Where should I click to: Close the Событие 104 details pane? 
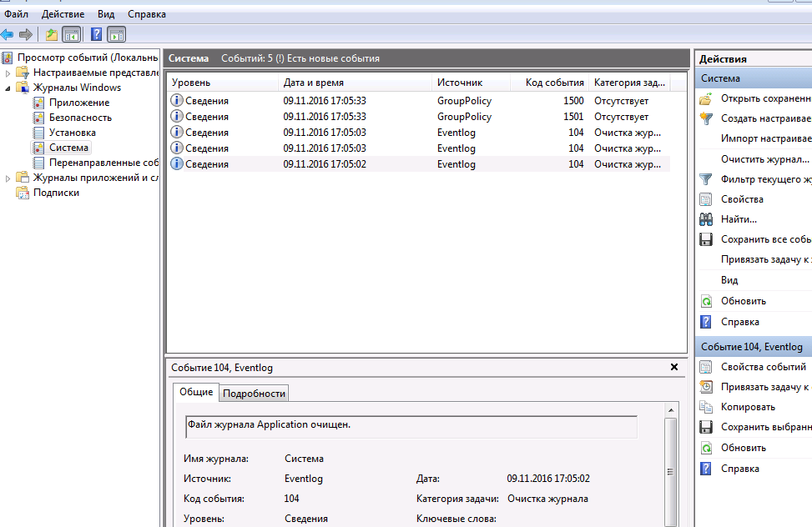673,367
